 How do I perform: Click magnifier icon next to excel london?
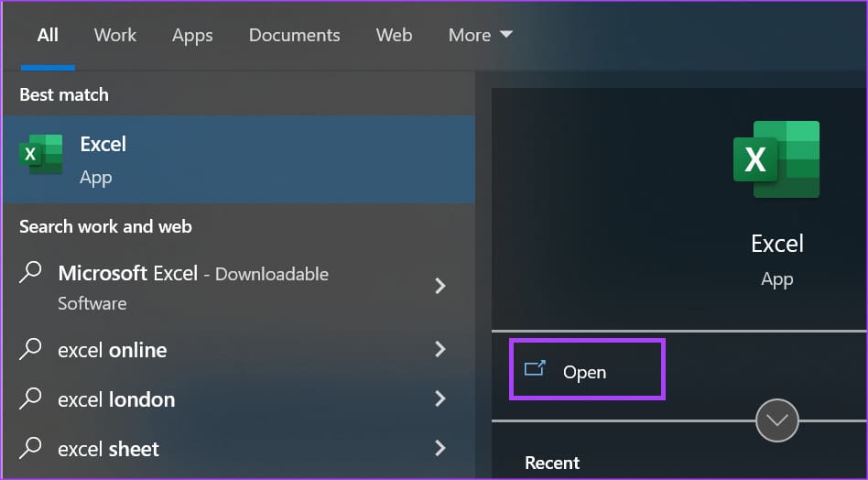click(30, 398)
